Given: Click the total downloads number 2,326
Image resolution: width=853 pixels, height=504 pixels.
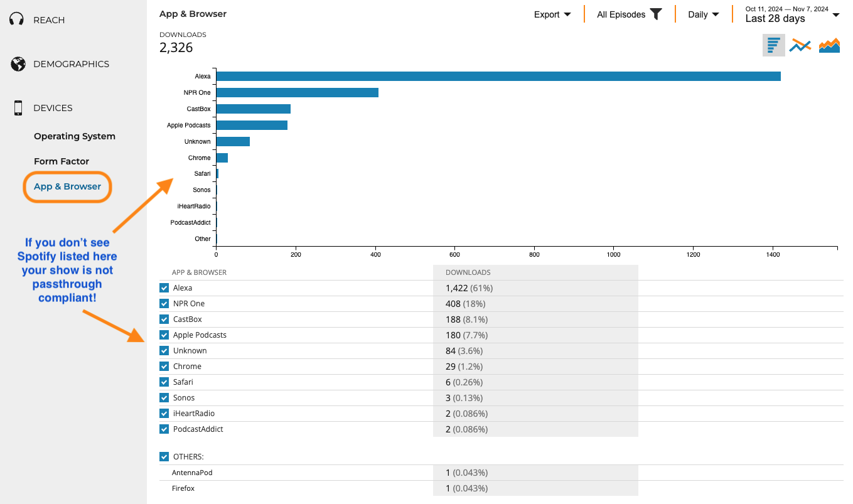Looking at the screenshot, I should pyautogui.click(x=176, y=48).
